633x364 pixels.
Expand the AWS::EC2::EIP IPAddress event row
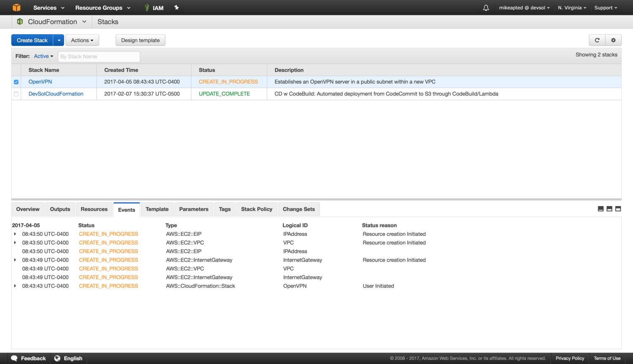click(15, 234)
